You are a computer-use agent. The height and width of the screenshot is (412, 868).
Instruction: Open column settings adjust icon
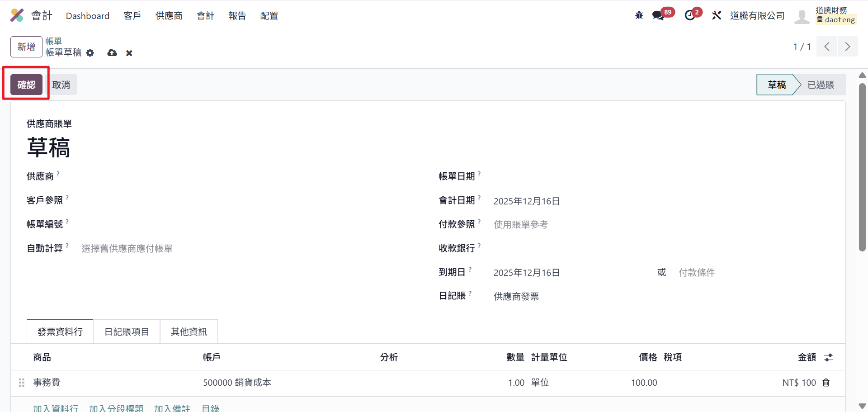click(828, 357)
